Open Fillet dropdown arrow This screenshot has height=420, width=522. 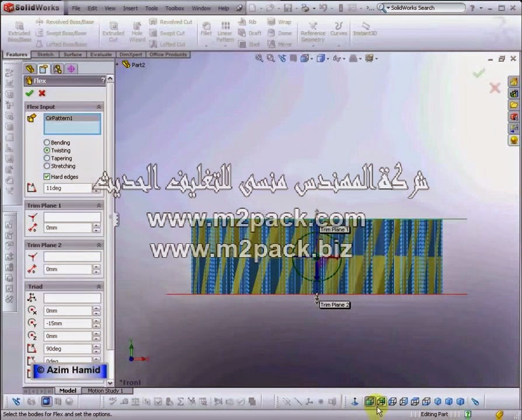[206, 45]
